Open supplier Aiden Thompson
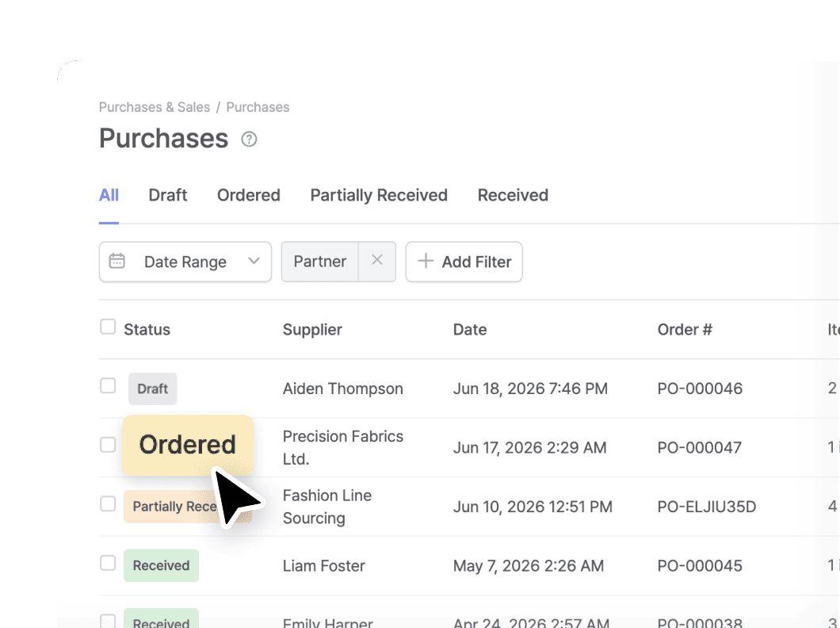 343,389
